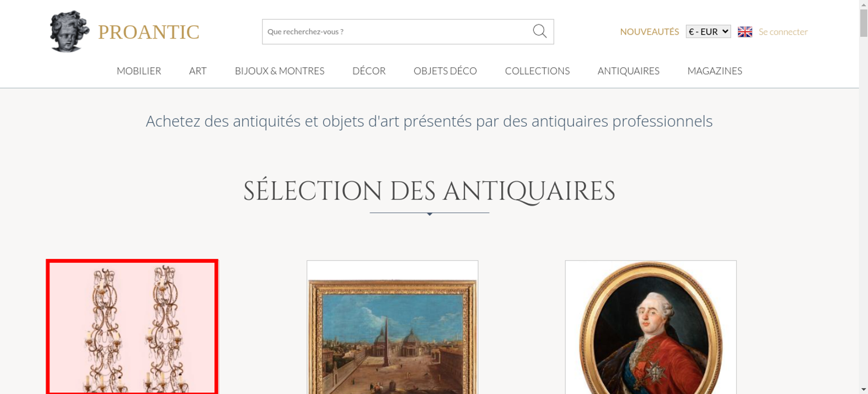The image size is (868, 394).
Task: Click the Se connecter link
Action: pos(783,32)
